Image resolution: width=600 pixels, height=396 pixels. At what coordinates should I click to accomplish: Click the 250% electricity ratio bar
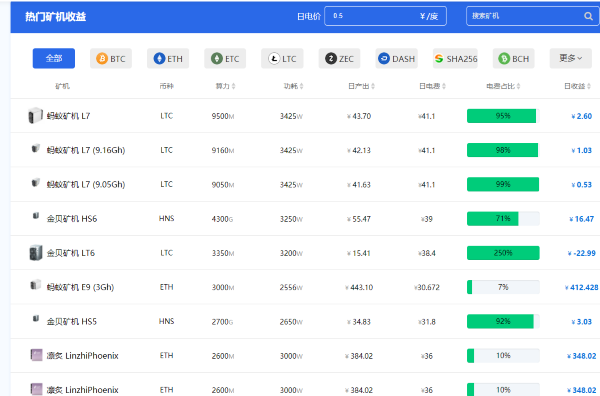pos(503,253)
